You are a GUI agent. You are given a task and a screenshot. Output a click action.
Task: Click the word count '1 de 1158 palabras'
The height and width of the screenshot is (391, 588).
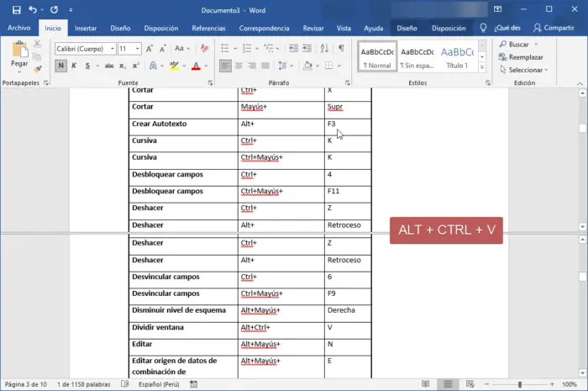click(x=84, y=384)
